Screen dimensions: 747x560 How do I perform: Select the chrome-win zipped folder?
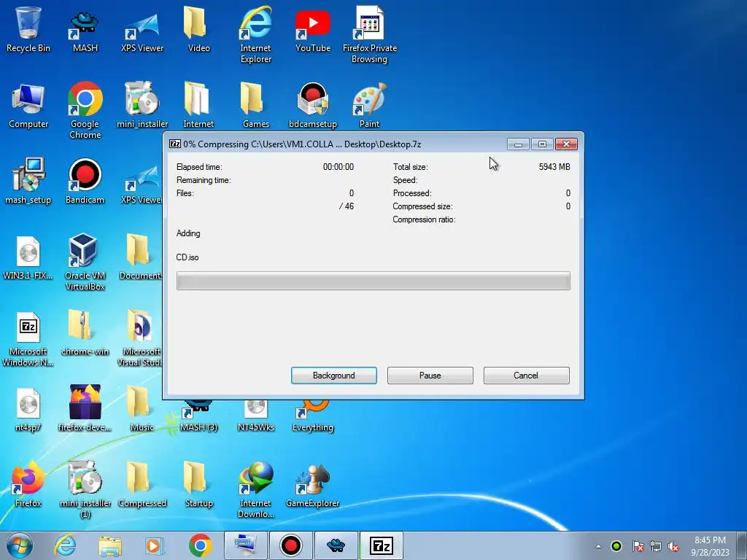[85, 333]
